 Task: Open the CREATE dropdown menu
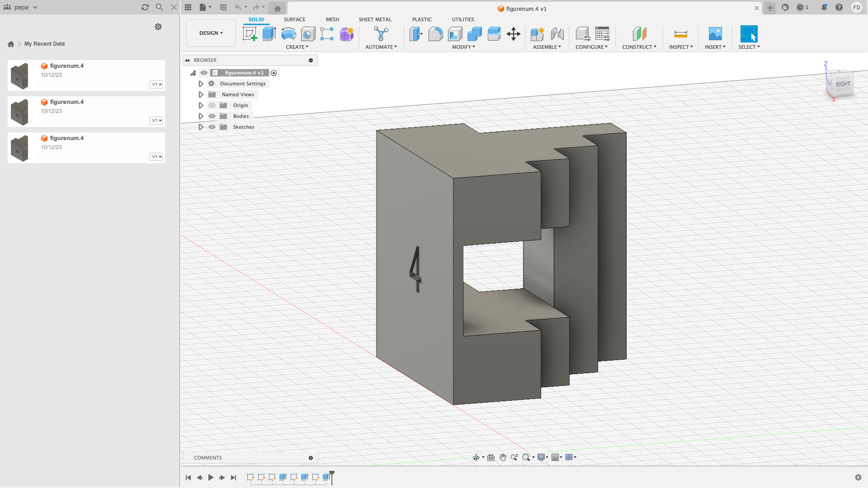[297, 47]
